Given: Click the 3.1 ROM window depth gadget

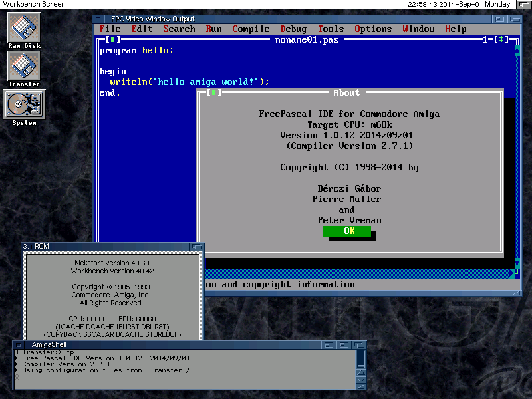Looking at the screenshot, I should 197,247.
